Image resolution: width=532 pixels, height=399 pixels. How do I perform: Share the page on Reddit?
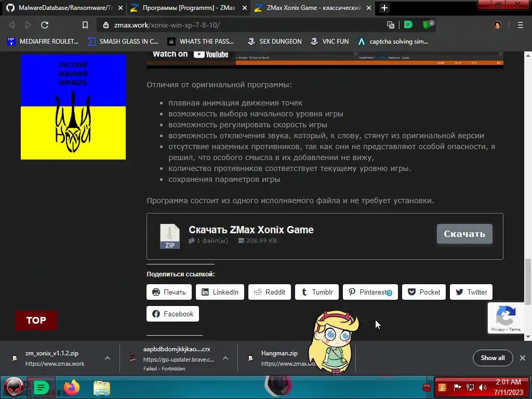[270, 292]
